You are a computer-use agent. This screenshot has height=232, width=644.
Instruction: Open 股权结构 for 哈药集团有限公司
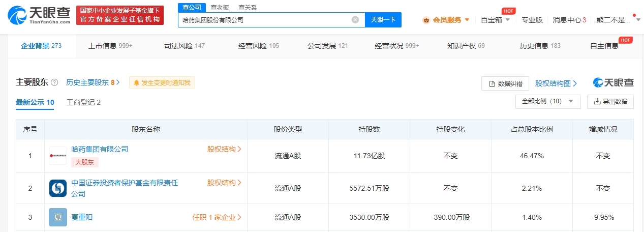[224, 149]
